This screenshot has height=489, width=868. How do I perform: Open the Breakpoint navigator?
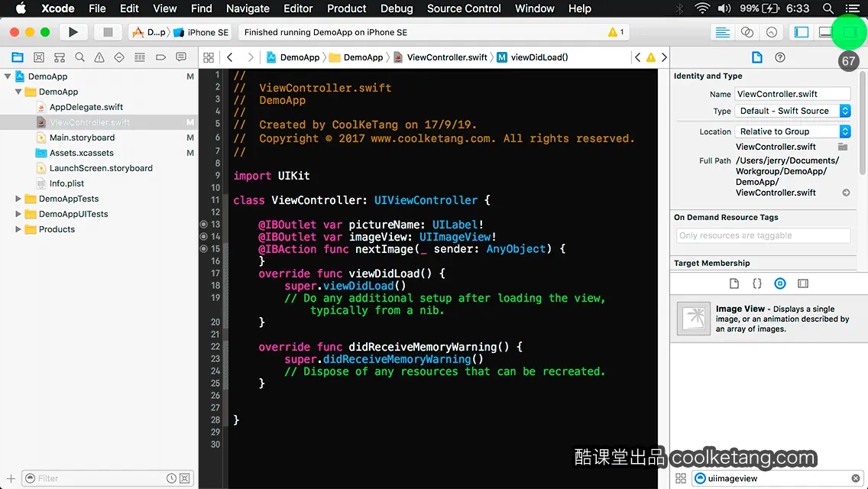(x=160, y=57)
